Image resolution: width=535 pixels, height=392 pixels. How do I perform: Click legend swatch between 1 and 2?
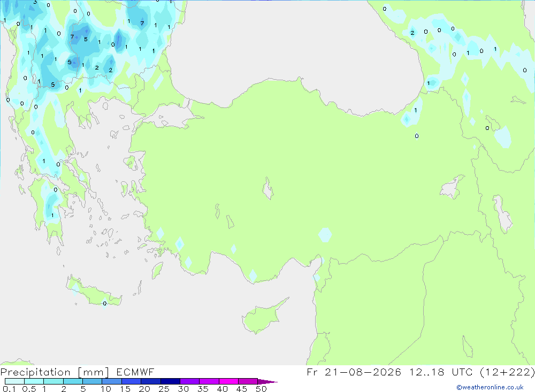click(53, 381)
